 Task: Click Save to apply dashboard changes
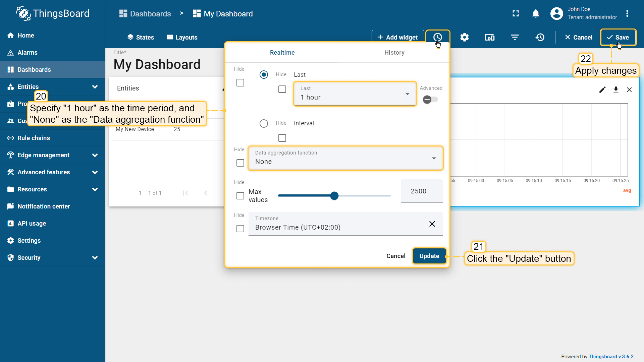618,37
